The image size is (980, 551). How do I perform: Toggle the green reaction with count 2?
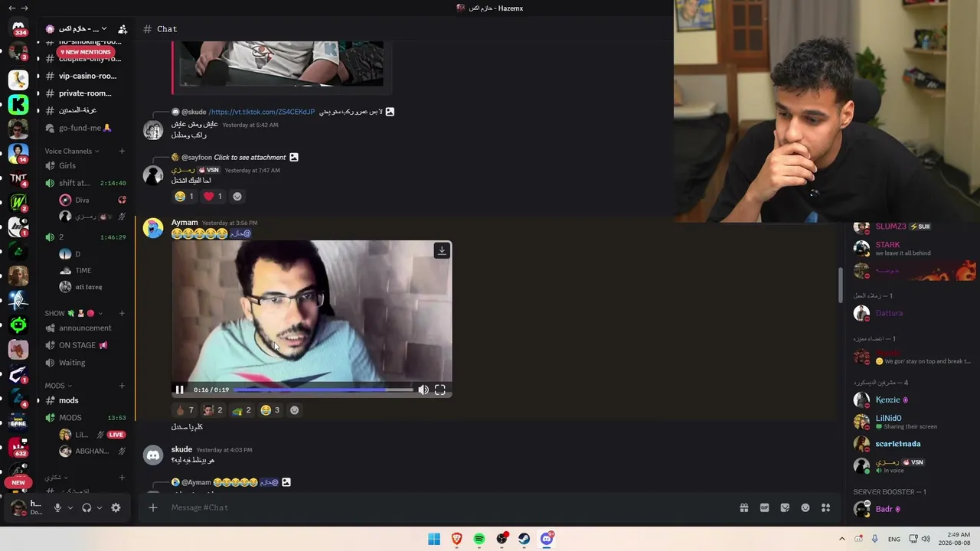point(242,410)
